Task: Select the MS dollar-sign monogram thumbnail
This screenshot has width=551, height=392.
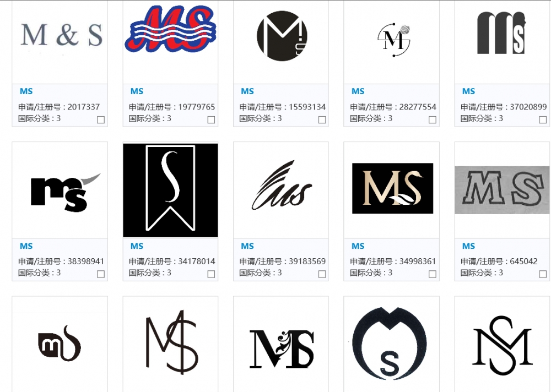Action: 172,342
